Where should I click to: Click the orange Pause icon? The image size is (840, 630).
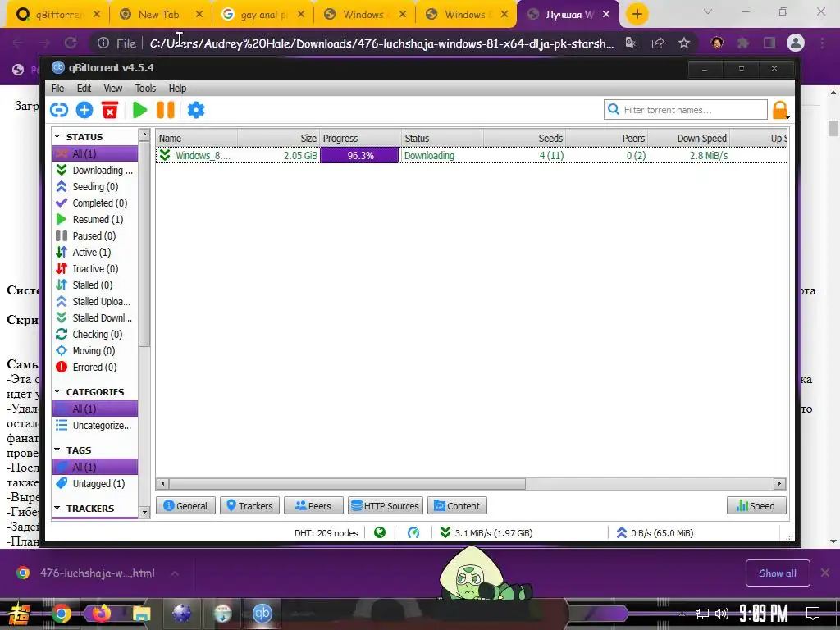[166, 110]
